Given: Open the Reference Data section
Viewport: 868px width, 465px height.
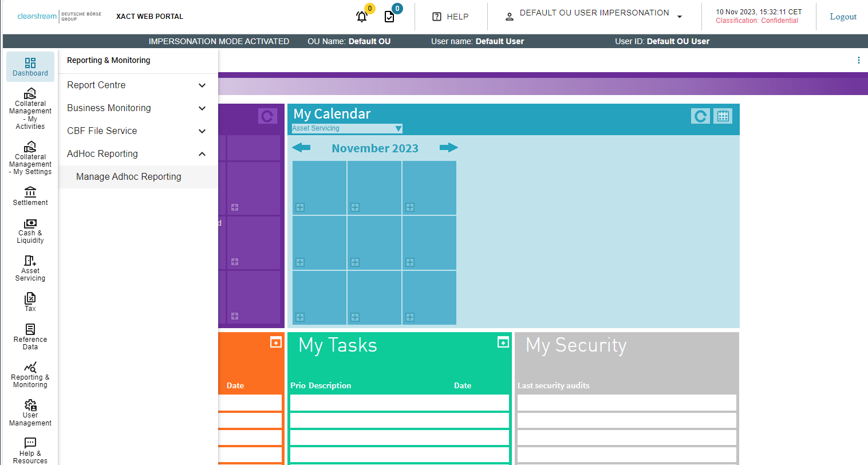Looking at the screenshot, I should (x=30, y=337).
